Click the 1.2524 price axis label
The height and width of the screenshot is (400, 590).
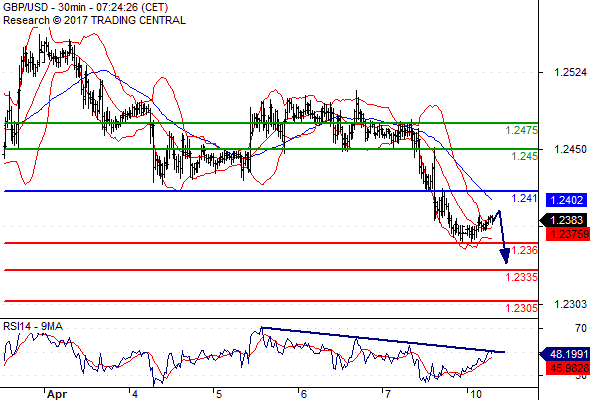[x=570, y=72]
